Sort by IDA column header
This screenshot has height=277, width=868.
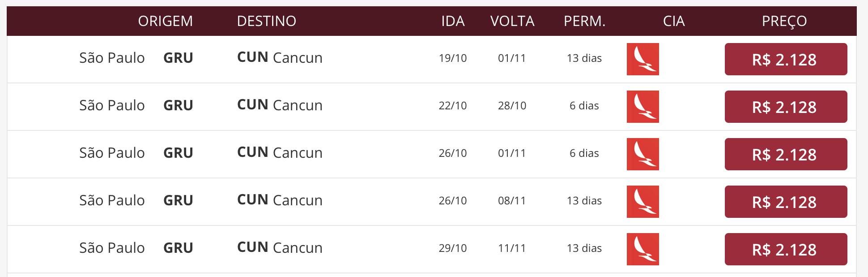pyautogui.click(x=453, y=21)
